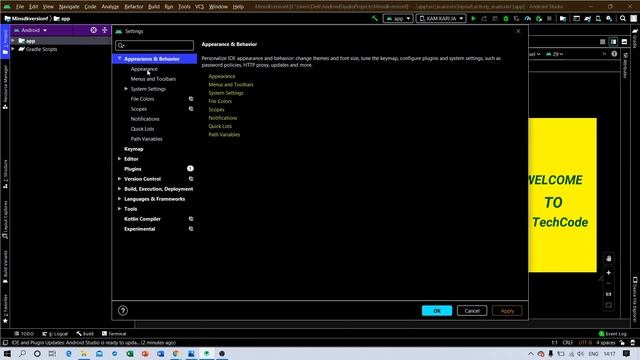
Task: Open the AVD Manager device icon
Action: [x=598, y=18]
